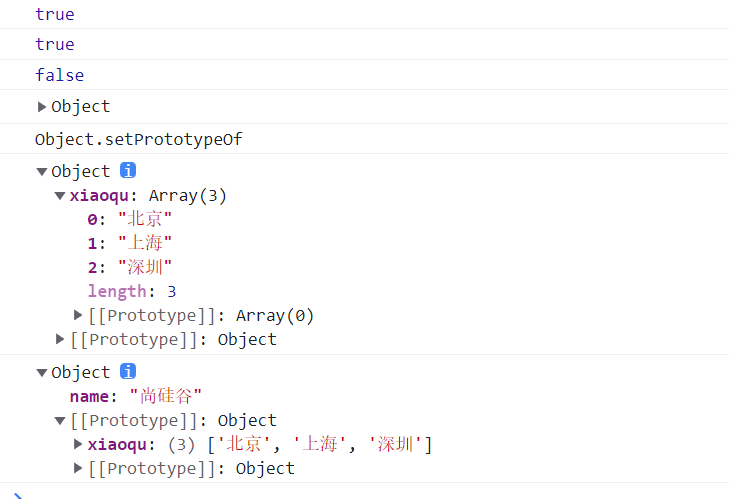
Task: Click the length: 3 property
Action: coord(131,291)
